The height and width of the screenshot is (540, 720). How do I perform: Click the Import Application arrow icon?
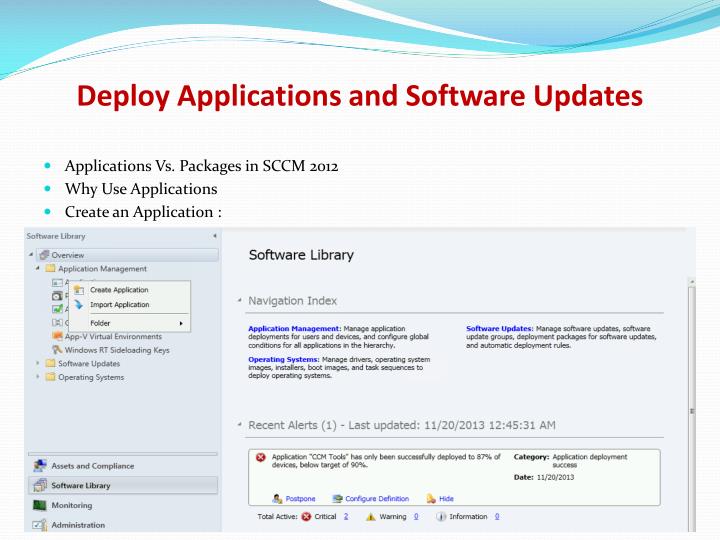[79, 304]
